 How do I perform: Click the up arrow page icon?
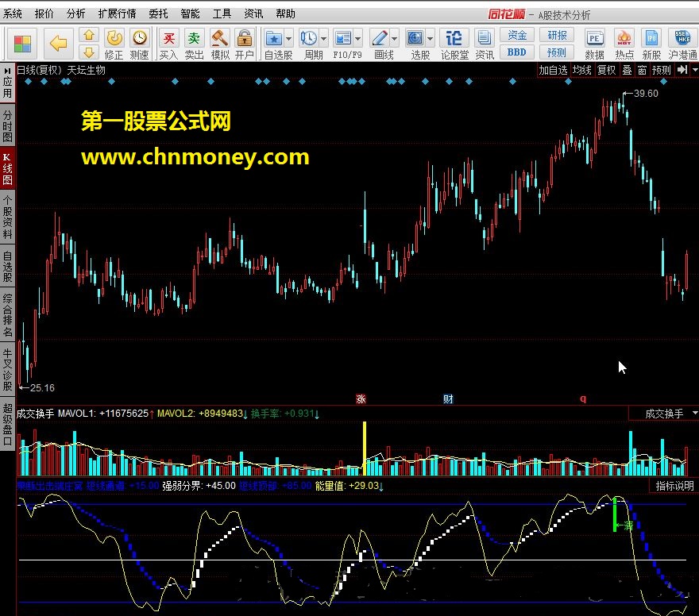click(89, 36)
